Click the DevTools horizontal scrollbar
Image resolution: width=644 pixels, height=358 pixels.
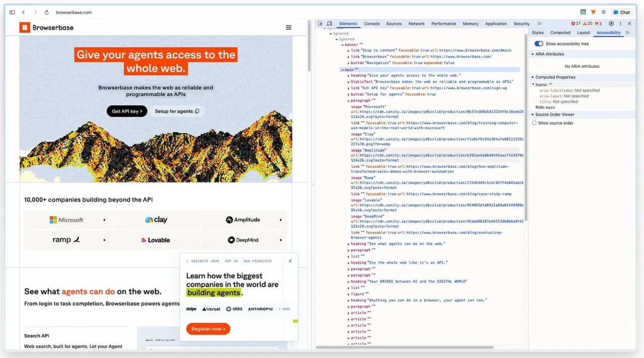(x=405, y=347)
